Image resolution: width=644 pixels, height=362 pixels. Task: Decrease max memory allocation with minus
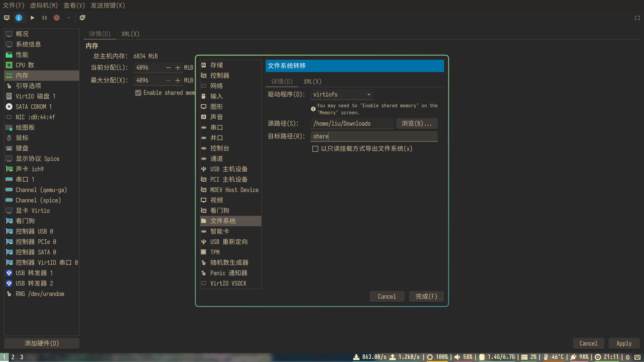pos(168,80)
